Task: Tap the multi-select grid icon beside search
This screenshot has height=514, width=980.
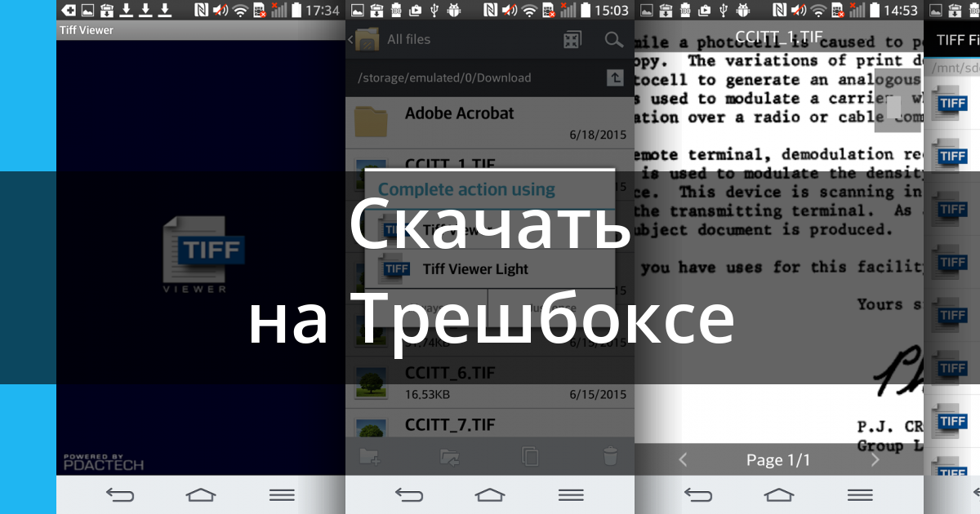Action: (572, 39)
